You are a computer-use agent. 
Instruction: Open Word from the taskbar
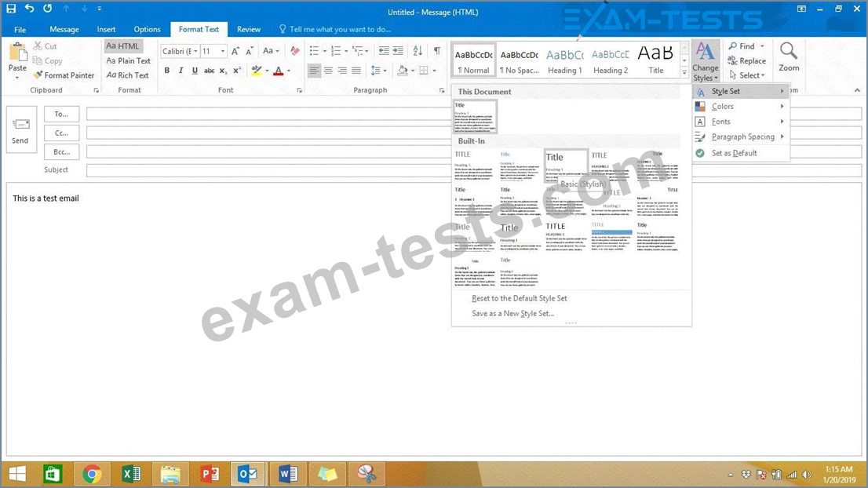288,474
